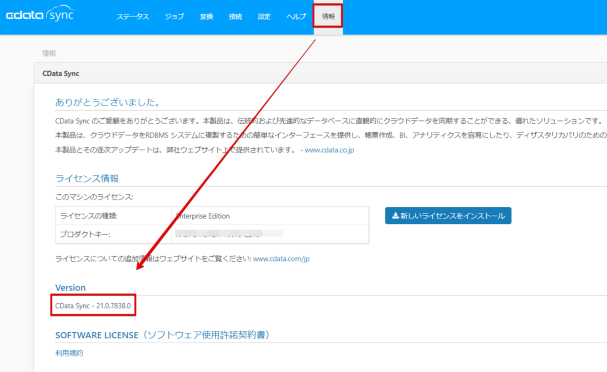Open the ジョブ tab
Screen dimensions: 607x372
[x=174, y=17]
